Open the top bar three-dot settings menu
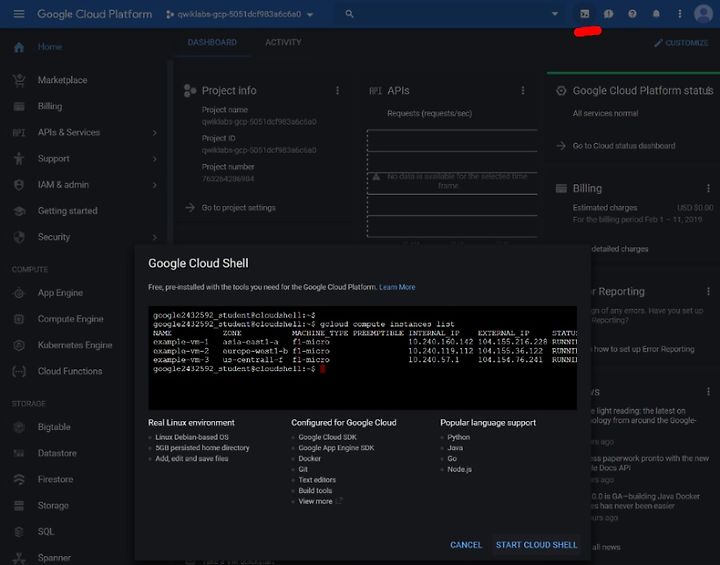This screenshot has width=720, height=565. [x=680, y=14]
